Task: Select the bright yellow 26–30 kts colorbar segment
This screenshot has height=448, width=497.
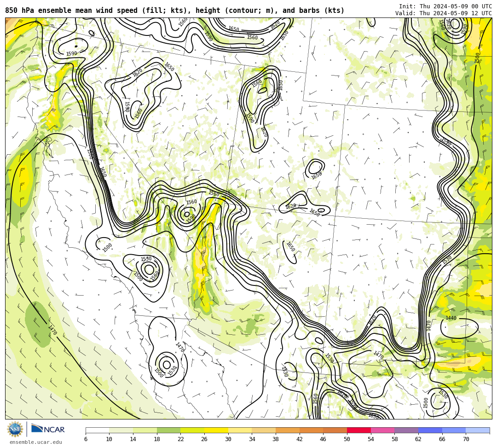Action: (x=216, y=430)
